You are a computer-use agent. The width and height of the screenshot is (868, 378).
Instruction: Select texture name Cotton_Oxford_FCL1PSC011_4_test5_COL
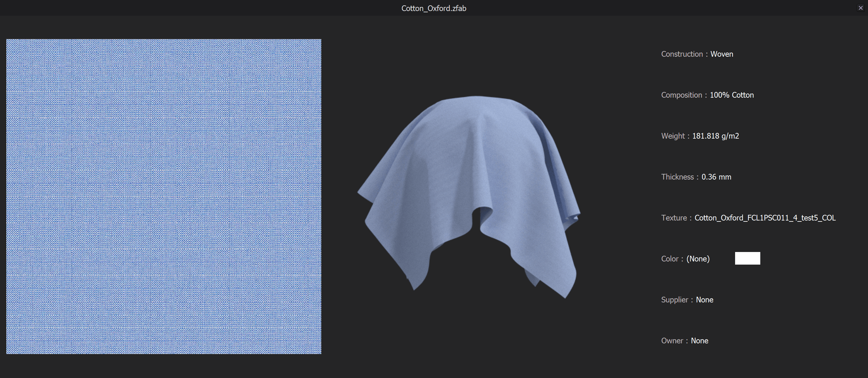(x=765, y=218)
